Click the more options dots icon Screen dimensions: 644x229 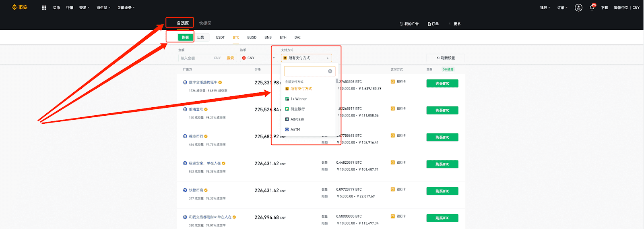coord(450,24)
